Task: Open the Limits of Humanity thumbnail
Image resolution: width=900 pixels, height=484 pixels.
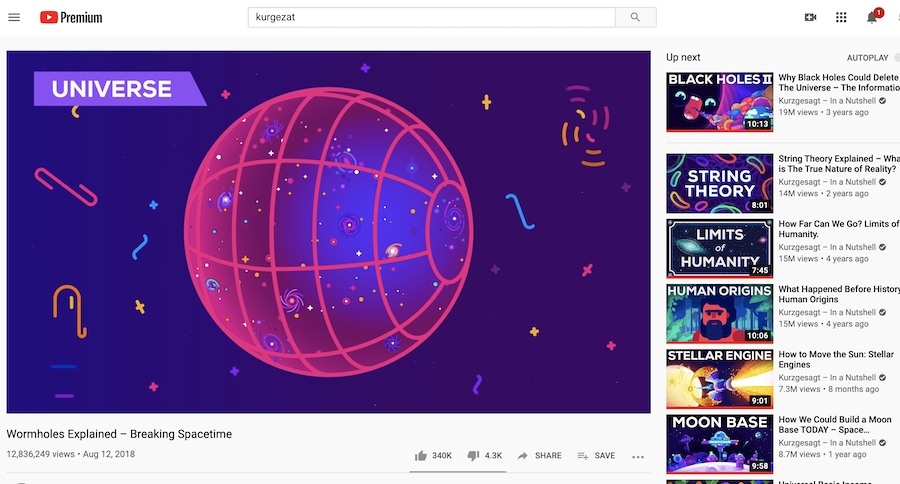Action: (719, 249)
